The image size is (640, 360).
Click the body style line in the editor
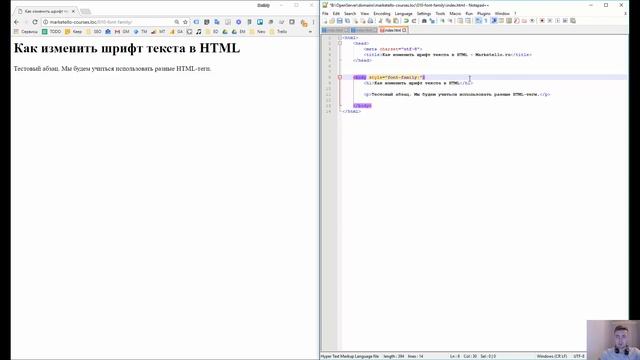coord(389,77)
